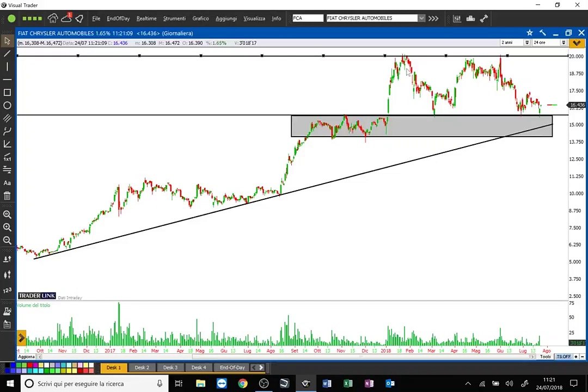Image resolution: width=588 pixels, height=392 pixels.
Task: Click the triple chevron go button
Action: tap(433, 19)
